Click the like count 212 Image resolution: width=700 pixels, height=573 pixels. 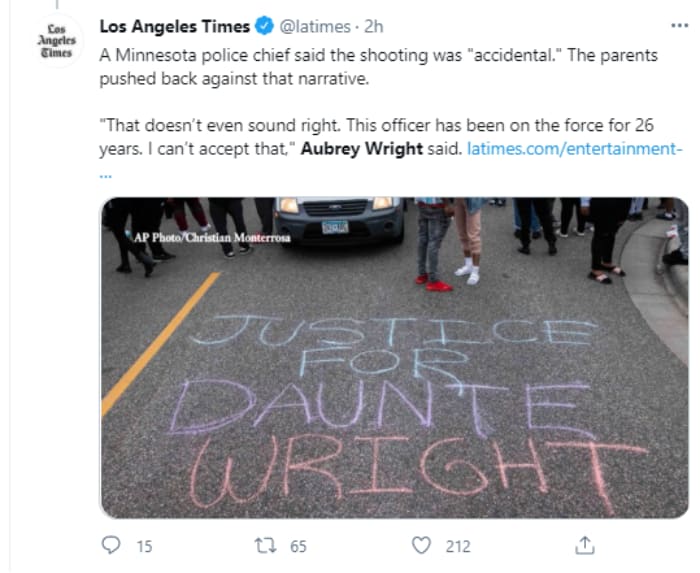pos(458,546)
